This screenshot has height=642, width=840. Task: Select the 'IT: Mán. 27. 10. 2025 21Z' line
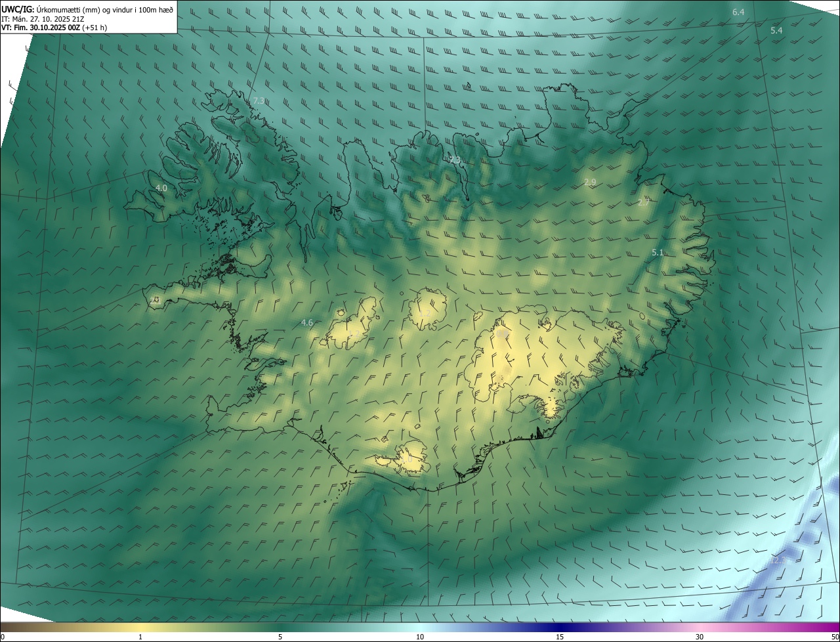click(x=43, y=18)
